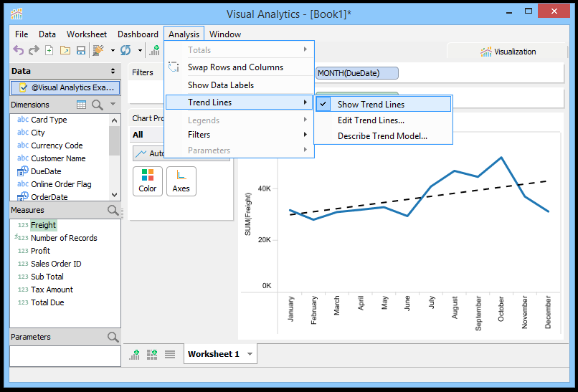Undo the last action

[x=18, y=50]
